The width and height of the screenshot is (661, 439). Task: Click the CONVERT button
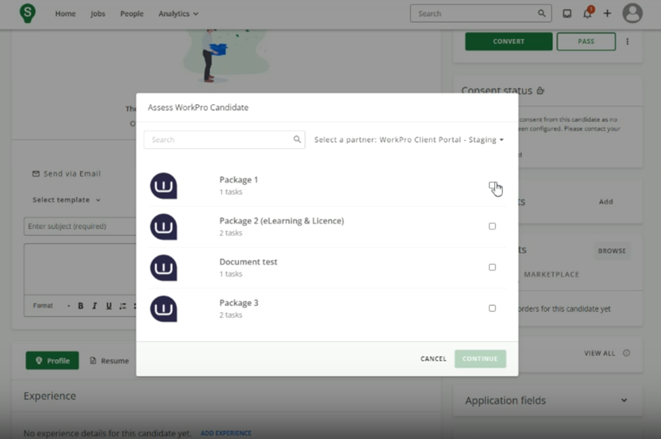509,41
